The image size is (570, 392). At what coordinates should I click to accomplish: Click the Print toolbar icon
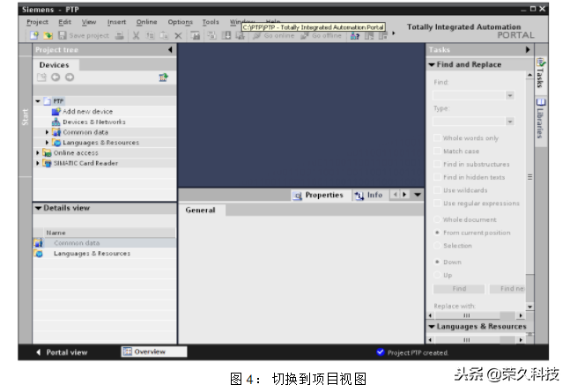click(119, 35)
